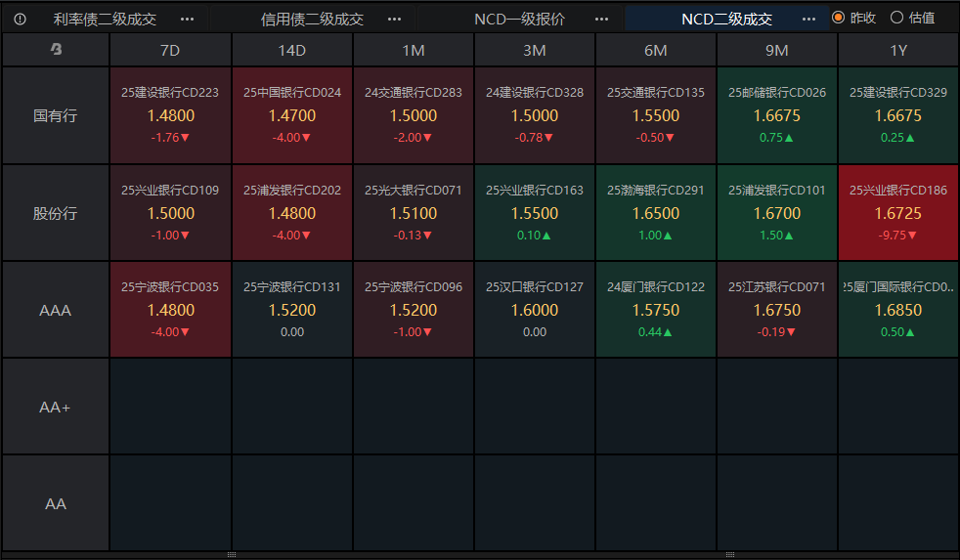Open the 25建设银行CD329 cell
The image size is (960, 560).
pos(898,115)
